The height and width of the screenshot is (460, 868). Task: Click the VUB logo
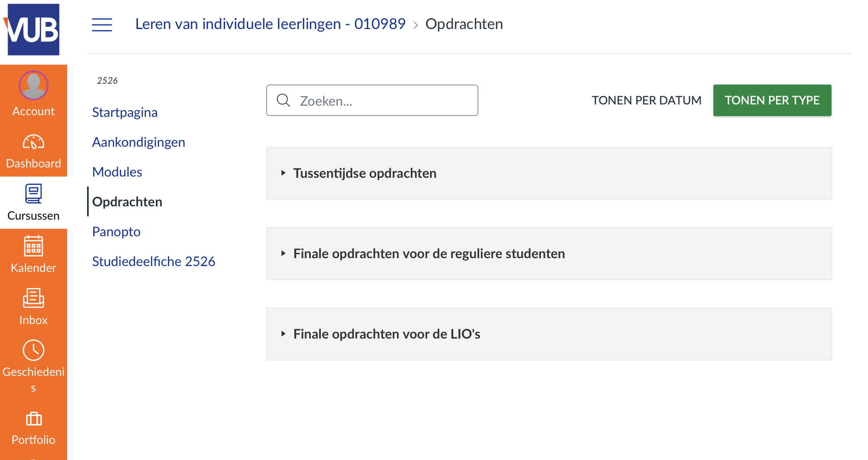(33, 29)
